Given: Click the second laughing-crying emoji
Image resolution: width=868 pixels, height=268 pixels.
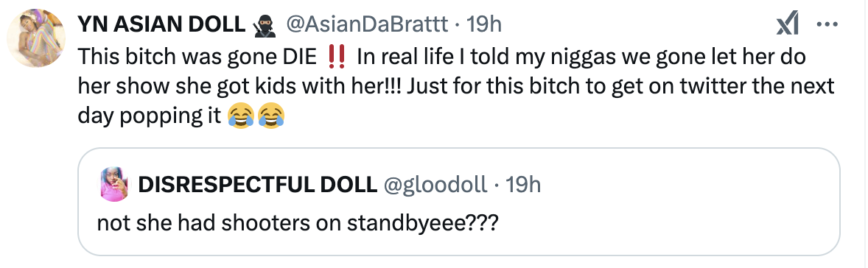Looking at the screenshot, I should [x=270, y=117].
